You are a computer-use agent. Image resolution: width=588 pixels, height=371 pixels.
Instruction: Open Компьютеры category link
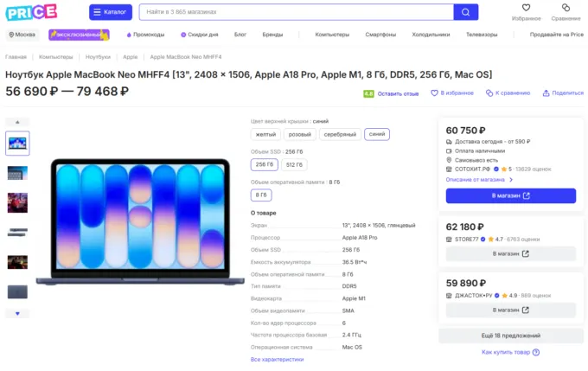332,35
